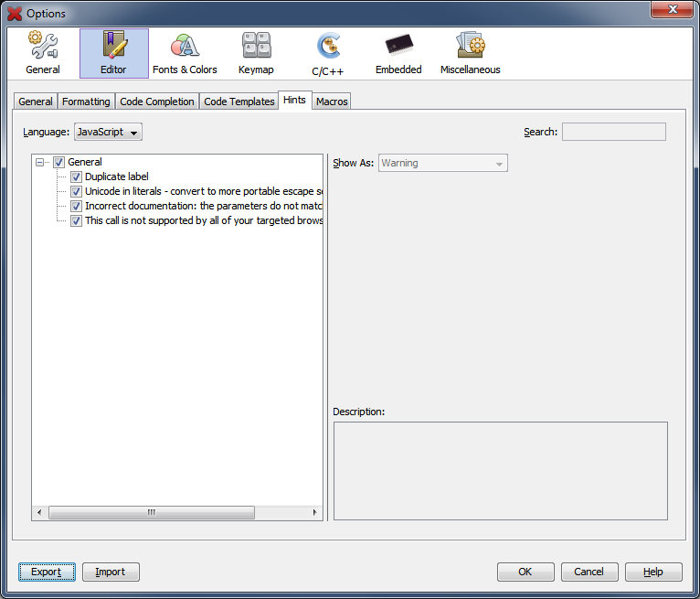Switch to the General editor tab

pos(36,102)
